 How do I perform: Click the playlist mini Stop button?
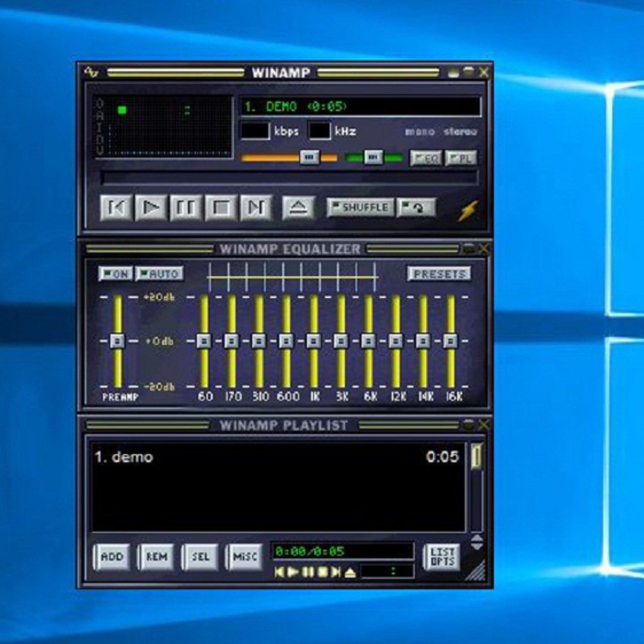coord(323,573)
